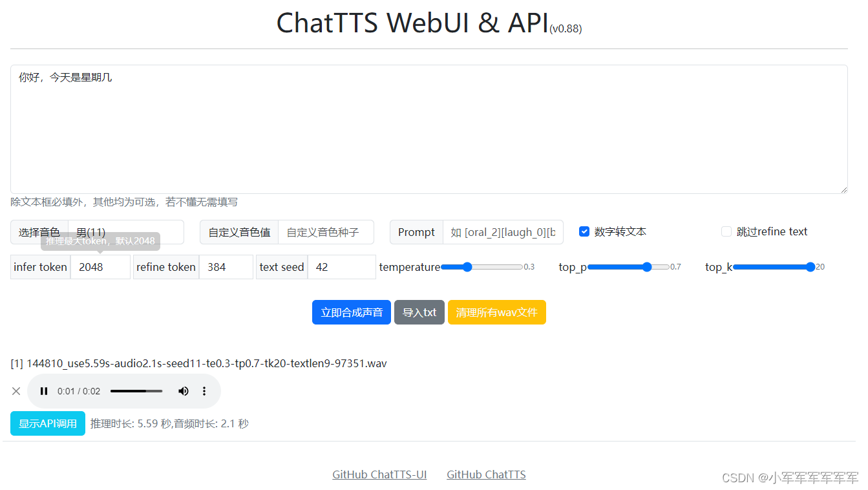This screenshot has height=490, width=868.
Task: Adjust the temperature slider
Action: (482, 267)
